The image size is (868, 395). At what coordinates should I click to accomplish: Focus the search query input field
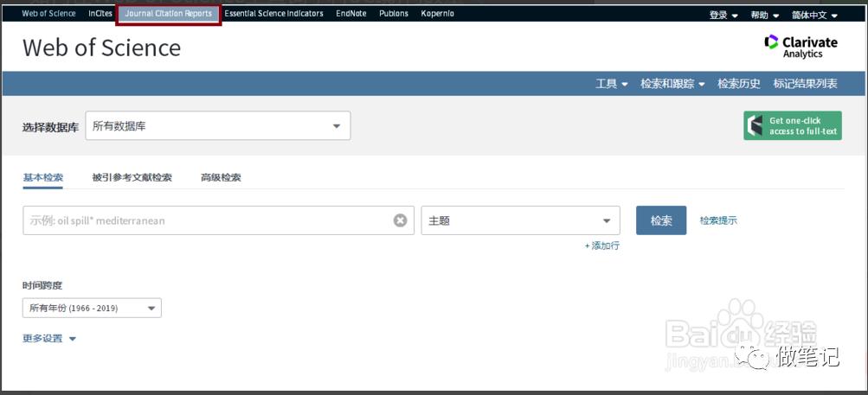219,220
